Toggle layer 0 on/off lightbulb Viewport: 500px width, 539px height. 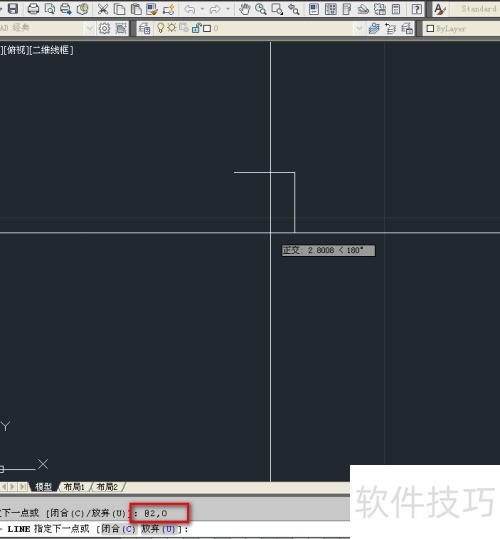coord(160,28)
